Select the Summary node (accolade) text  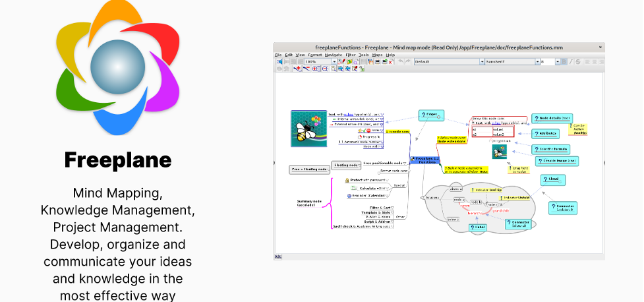[x=308, y=203]
